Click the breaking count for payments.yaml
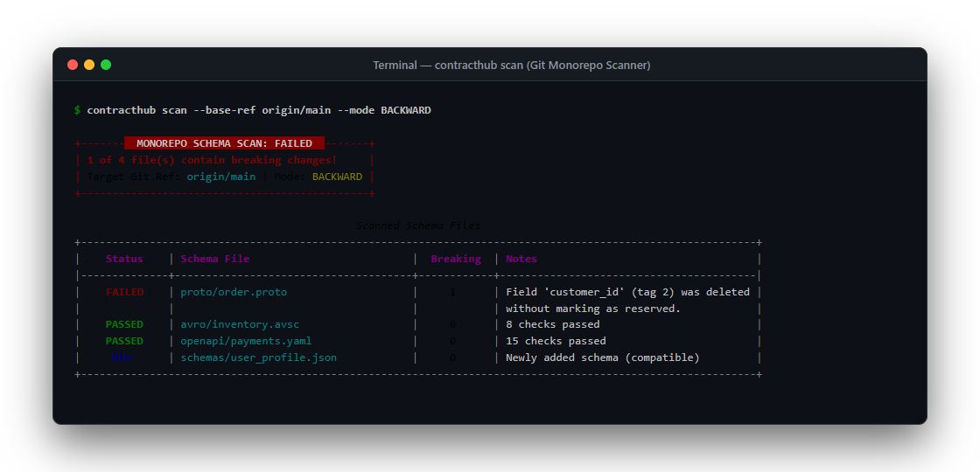 coord(452,341)
